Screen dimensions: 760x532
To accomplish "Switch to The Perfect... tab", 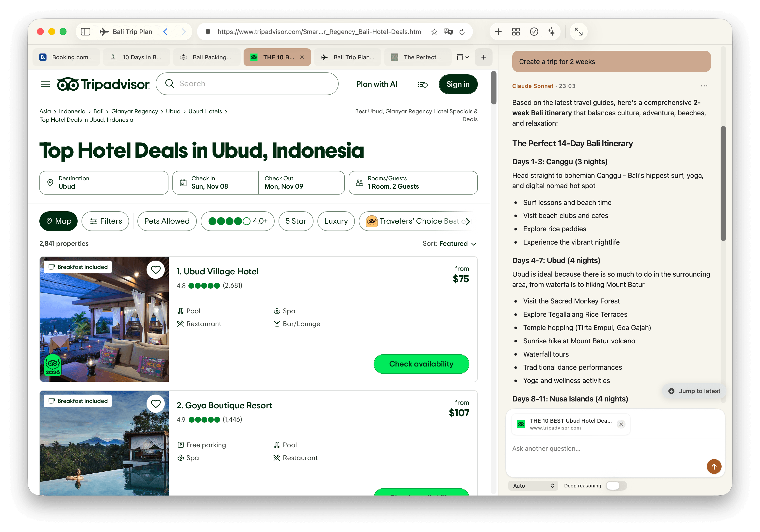I will [418, 57].
